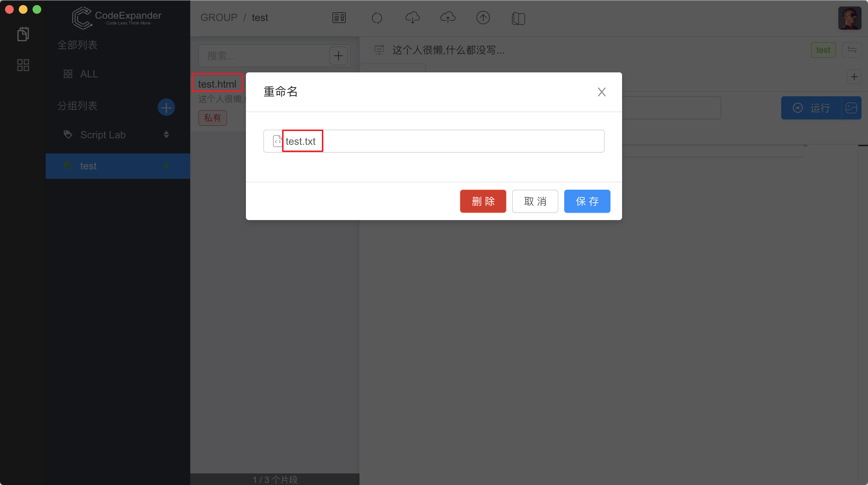
Task: Click the 私有 private tag
Action: 212,118
